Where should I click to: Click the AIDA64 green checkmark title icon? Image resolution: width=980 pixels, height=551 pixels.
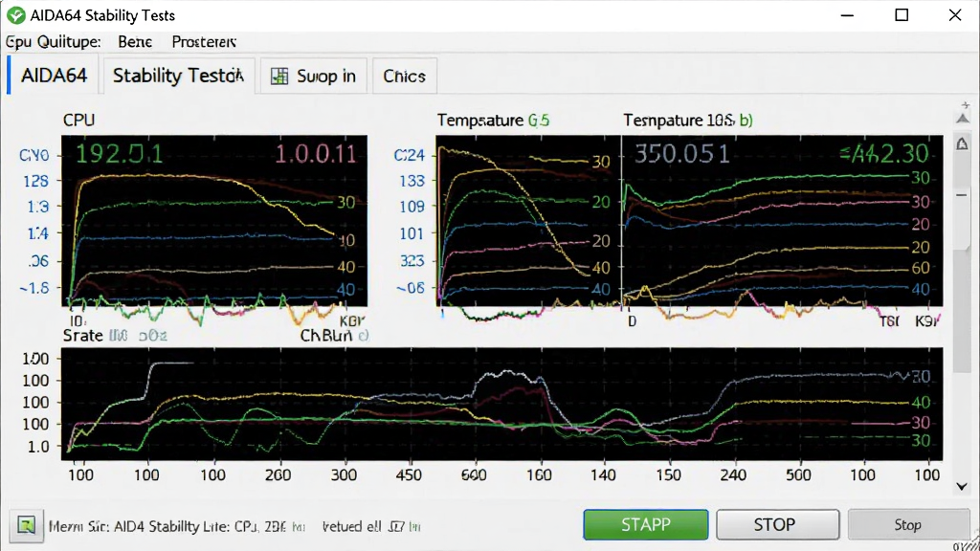point(15,15)
